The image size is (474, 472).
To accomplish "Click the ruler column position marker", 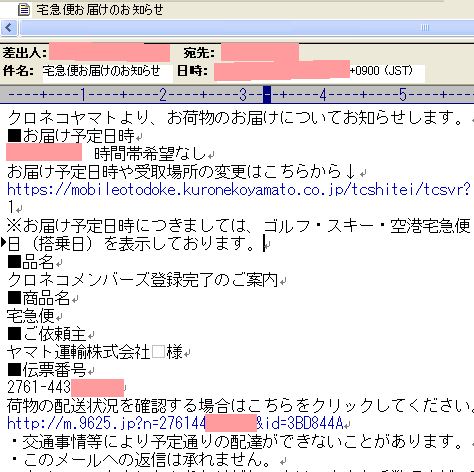I will [x=267, y=95].
